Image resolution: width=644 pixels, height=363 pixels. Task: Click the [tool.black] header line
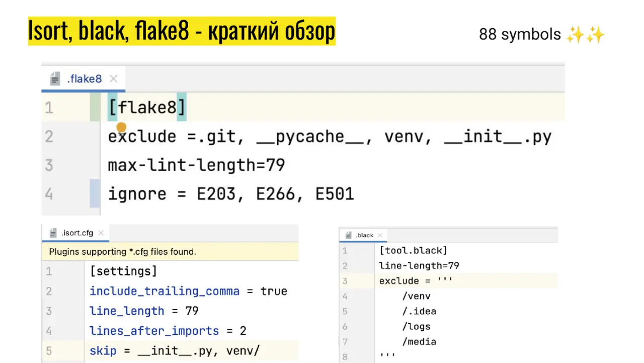coord(413,250)
